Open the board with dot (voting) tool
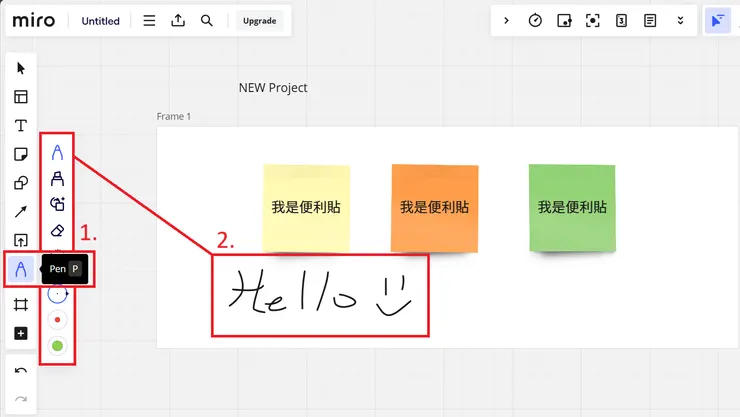740x417 pixels. tap(564, 21)
